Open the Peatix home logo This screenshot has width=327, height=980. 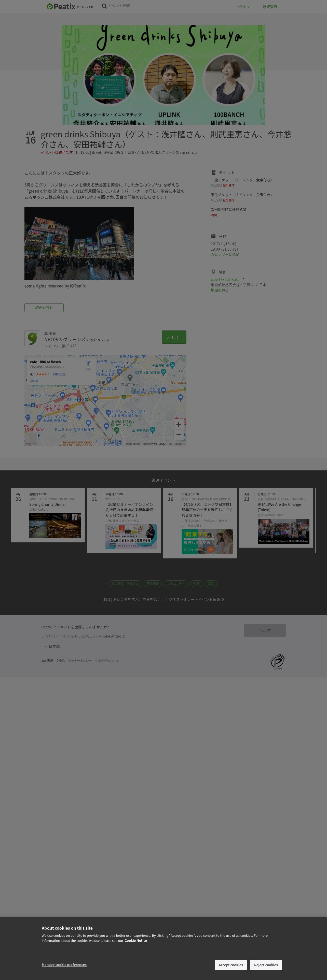[70, 6]
